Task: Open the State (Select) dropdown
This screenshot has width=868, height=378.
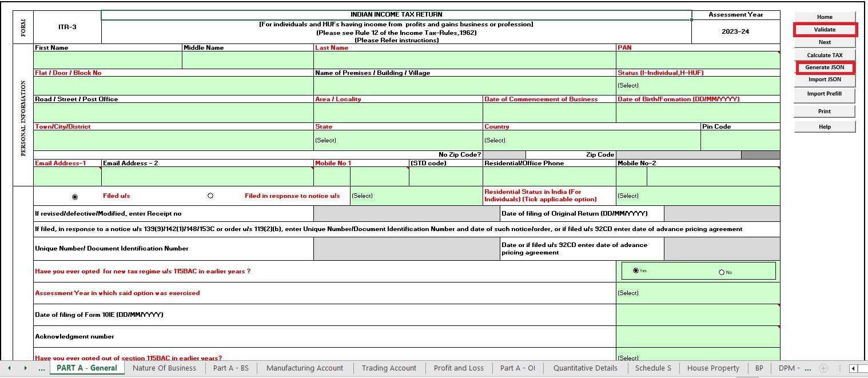Action: point(398,140)
